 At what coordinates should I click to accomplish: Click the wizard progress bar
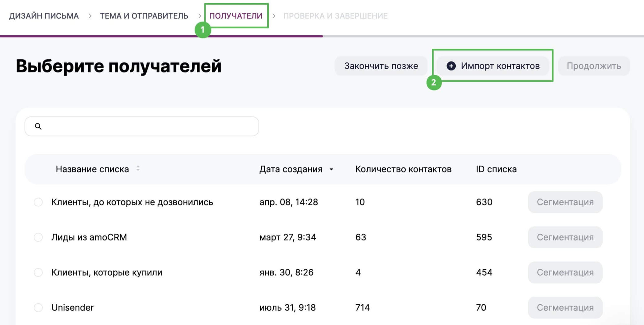[322, 36]
